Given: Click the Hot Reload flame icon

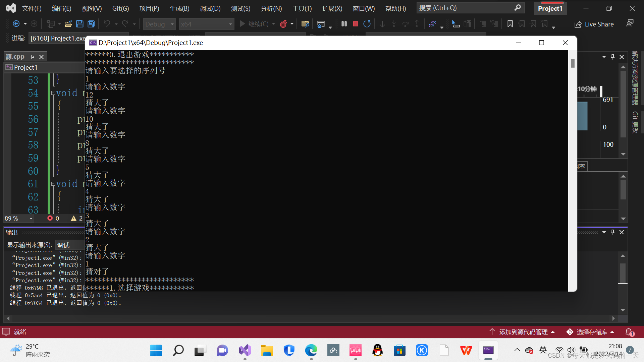Looking at the screenshot, I should point(283,24).
